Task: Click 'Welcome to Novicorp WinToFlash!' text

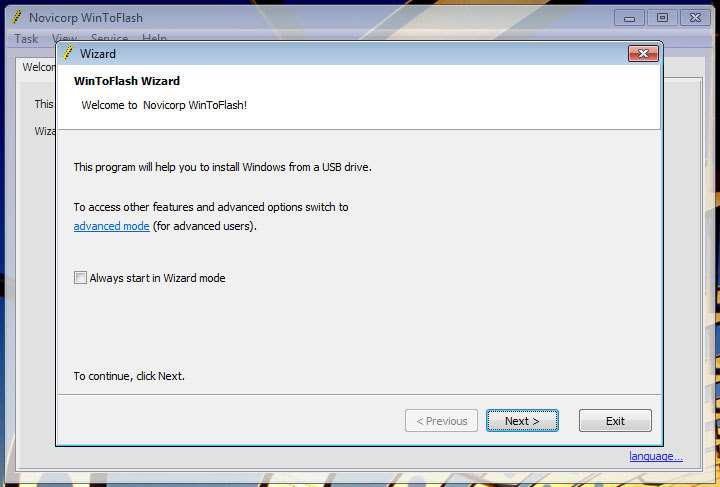Action: 164,105
